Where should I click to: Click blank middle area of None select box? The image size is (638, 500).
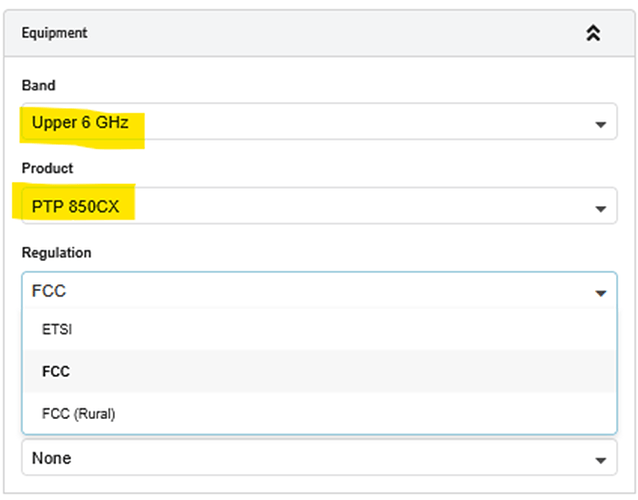click(x=320, y=458)
